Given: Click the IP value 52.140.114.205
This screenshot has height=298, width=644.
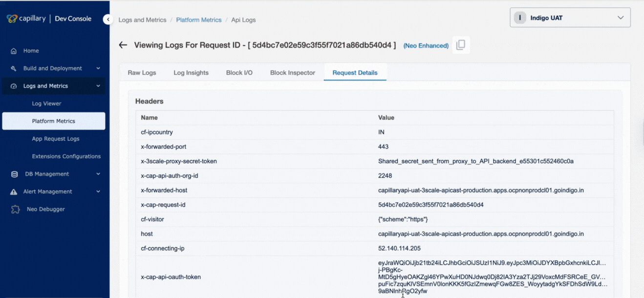Looking at the screenshot, I should pyautogui.click(x=399, y=249).
